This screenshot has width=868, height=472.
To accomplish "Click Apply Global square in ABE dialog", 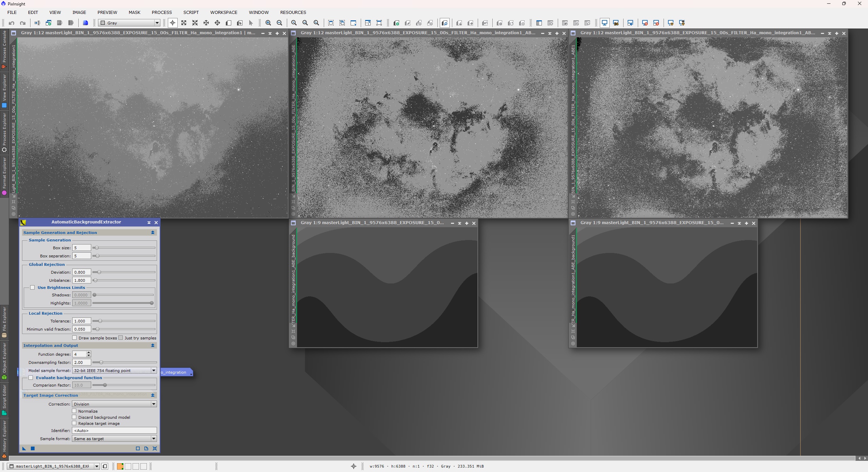I will click(x=33, y=448).
